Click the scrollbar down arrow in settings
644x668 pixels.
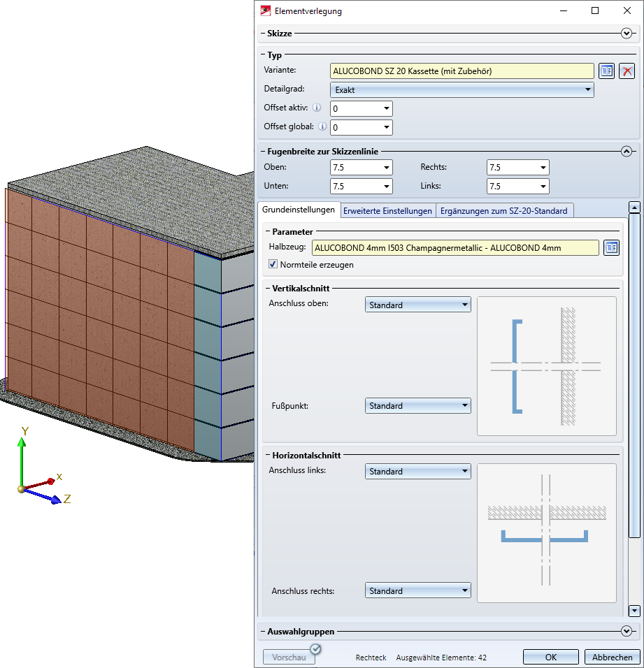click(634, 611)
